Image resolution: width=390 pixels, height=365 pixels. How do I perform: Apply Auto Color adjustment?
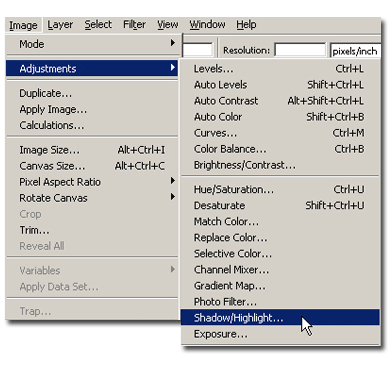pos(280,117)
